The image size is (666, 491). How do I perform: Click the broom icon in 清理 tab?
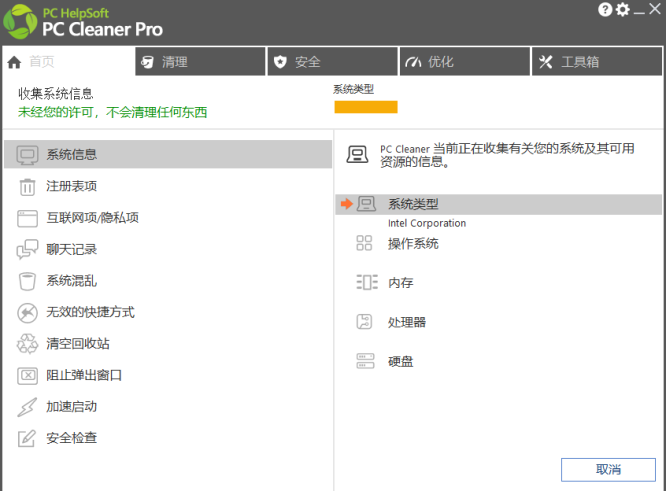click(x=147, y=62)
